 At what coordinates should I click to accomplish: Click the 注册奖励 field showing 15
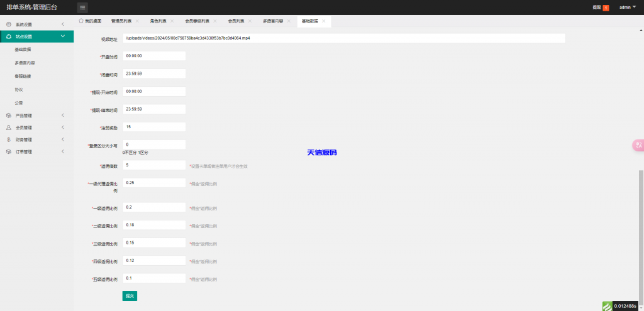pyautogui.click(x=154, y=127)
